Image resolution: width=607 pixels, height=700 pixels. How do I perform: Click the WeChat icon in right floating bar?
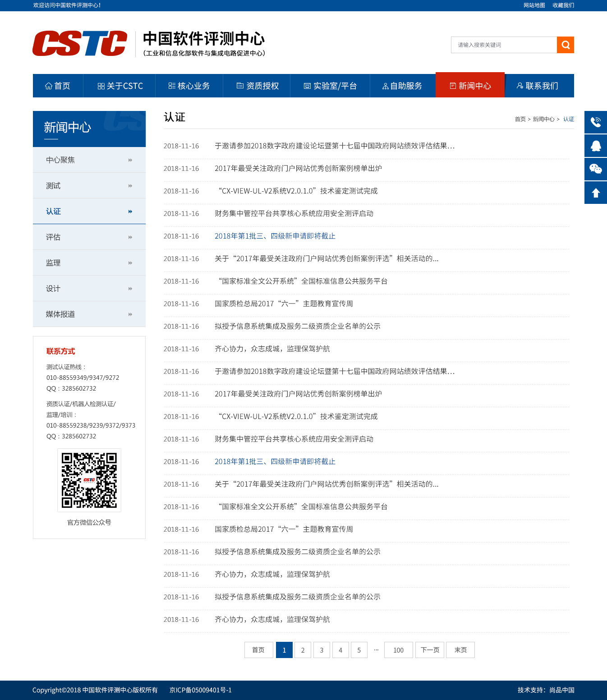(x=595, y=169)
